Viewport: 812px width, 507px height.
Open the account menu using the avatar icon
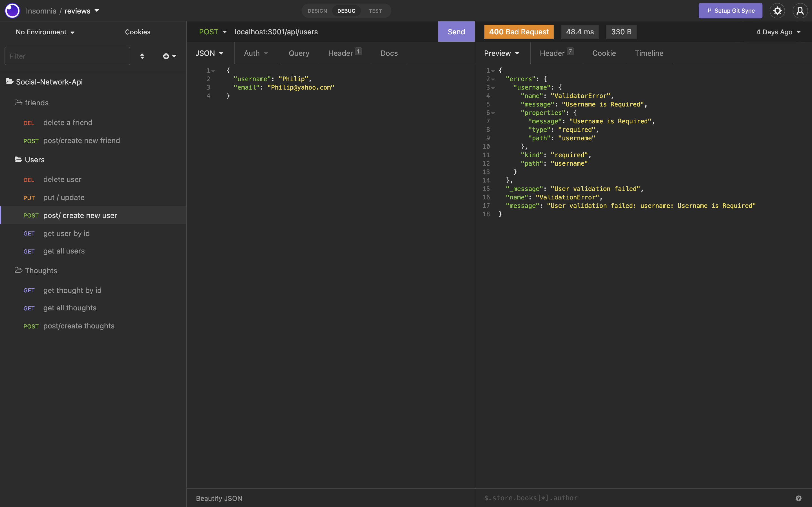800,10
